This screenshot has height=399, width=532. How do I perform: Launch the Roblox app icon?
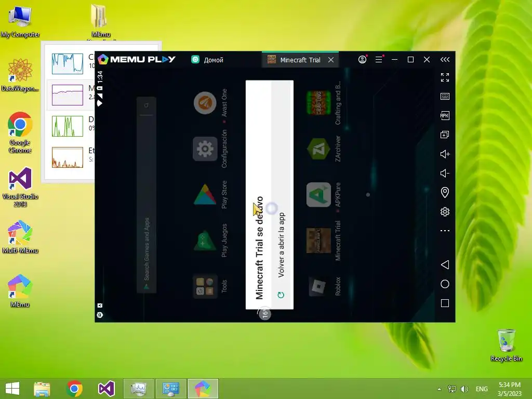click(x=318, y=286)
